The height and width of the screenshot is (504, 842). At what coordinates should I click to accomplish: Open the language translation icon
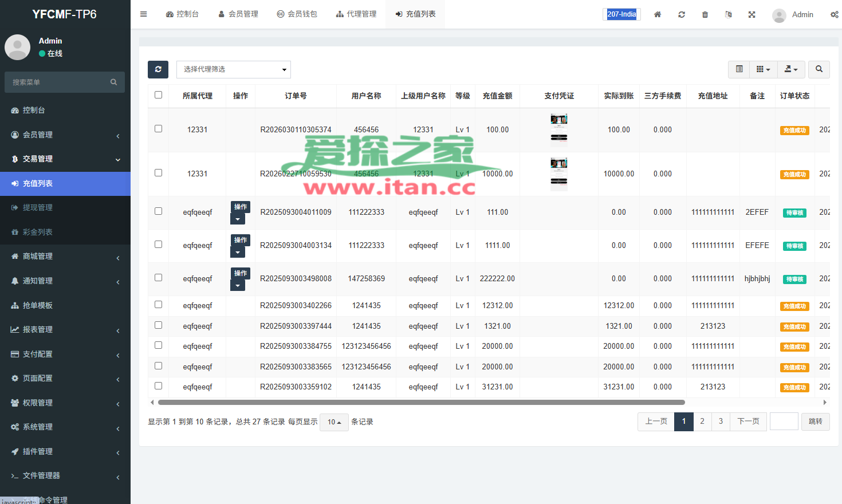(x=728, y=14)
